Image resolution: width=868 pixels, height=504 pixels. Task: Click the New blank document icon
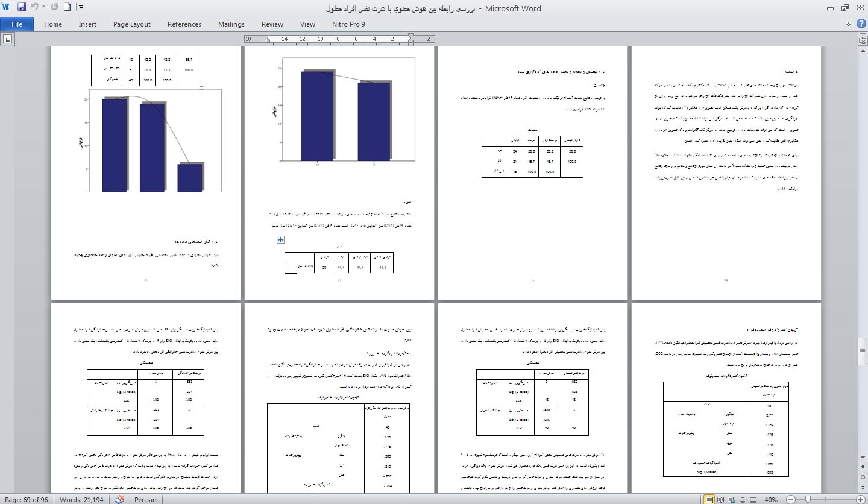click(x=67, y=8)
